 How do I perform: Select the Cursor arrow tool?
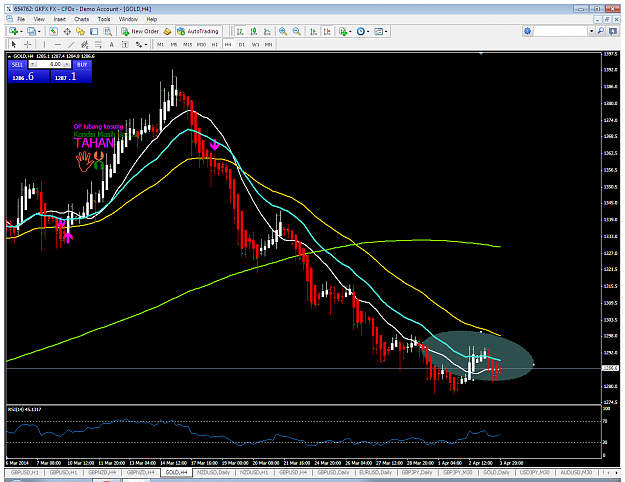point(14,45)
